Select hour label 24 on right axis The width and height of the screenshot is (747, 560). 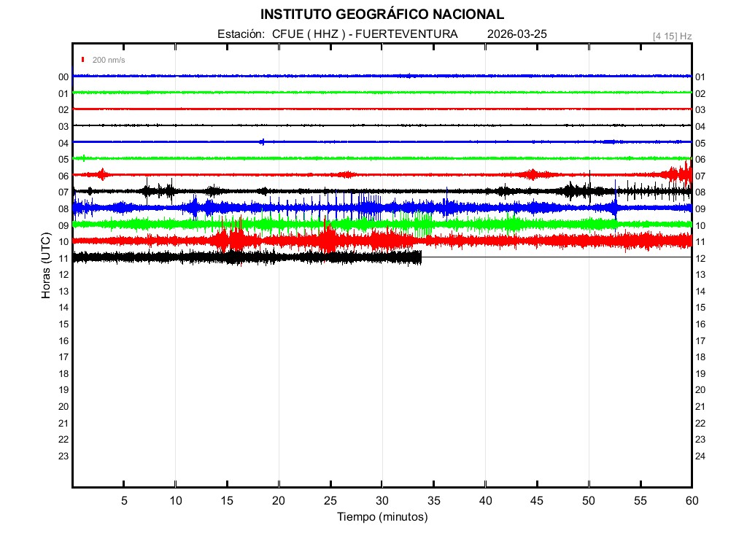pos(700,456)
